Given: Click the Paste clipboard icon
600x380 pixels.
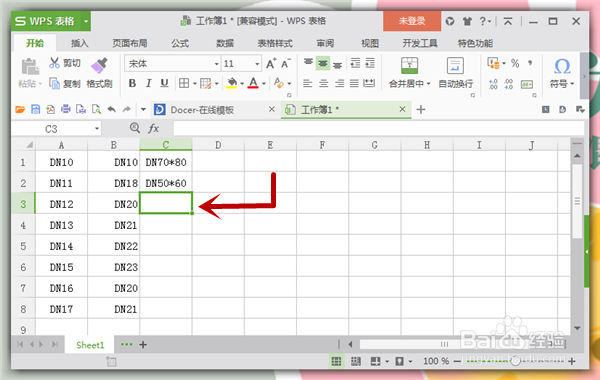Looking at the screenshot, I should coord(30,67).
